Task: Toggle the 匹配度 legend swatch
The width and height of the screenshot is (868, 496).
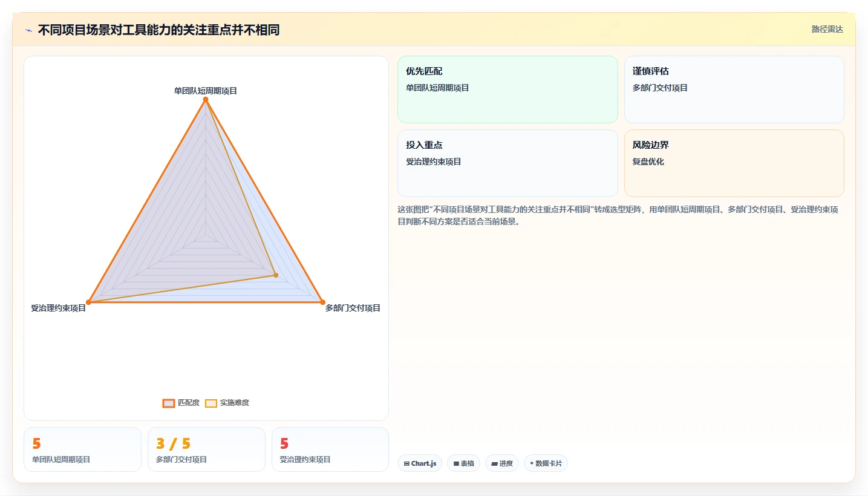Action: (x=169, y=403)
